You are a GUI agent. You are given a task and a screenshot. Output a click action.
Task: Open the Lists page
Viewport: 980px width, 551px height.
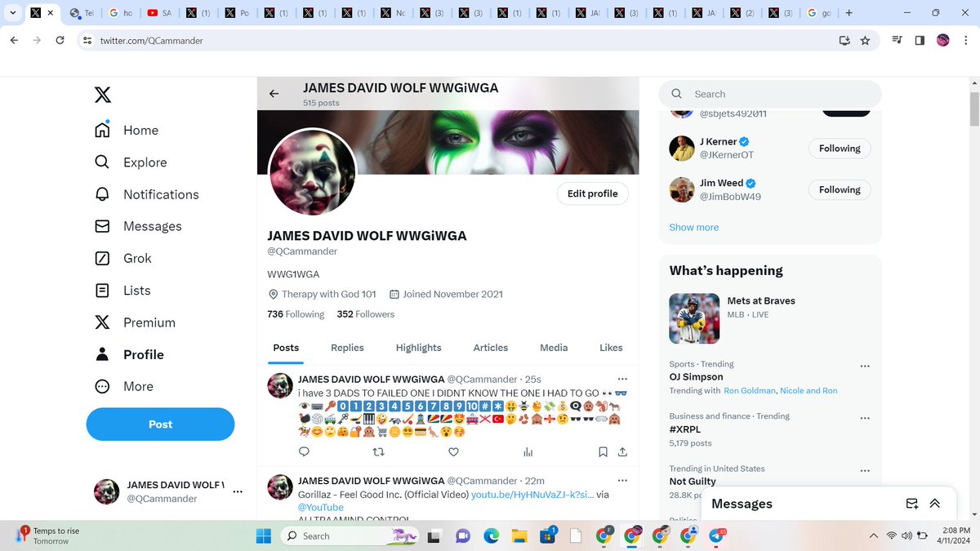coord(122,291)
